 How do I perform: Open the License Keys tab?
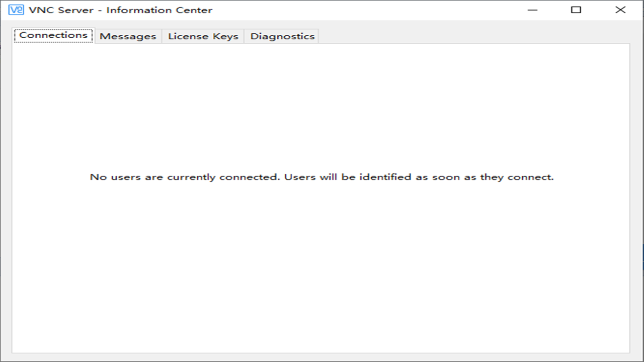[203, 36]
